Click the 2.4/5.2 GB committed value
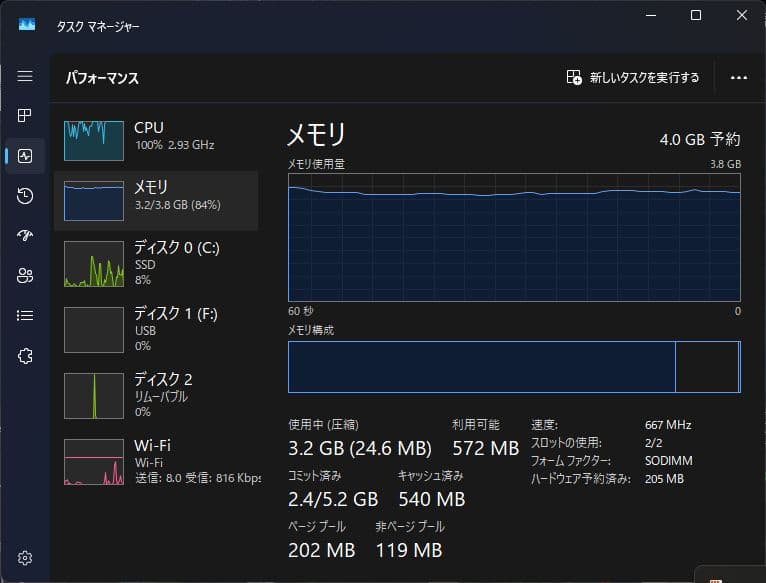This screenshot has height=583, width=766. (x=333, y=499)
